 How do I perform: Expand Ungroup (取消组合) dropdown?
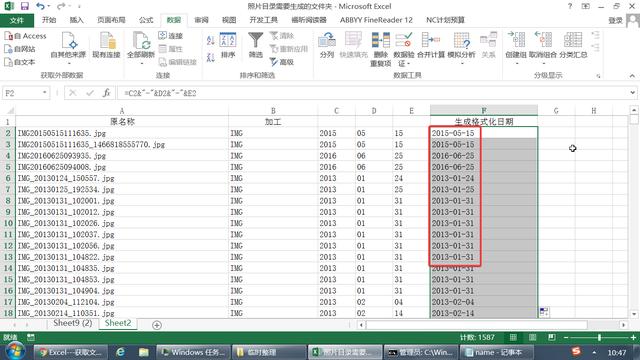click(543, 63)
